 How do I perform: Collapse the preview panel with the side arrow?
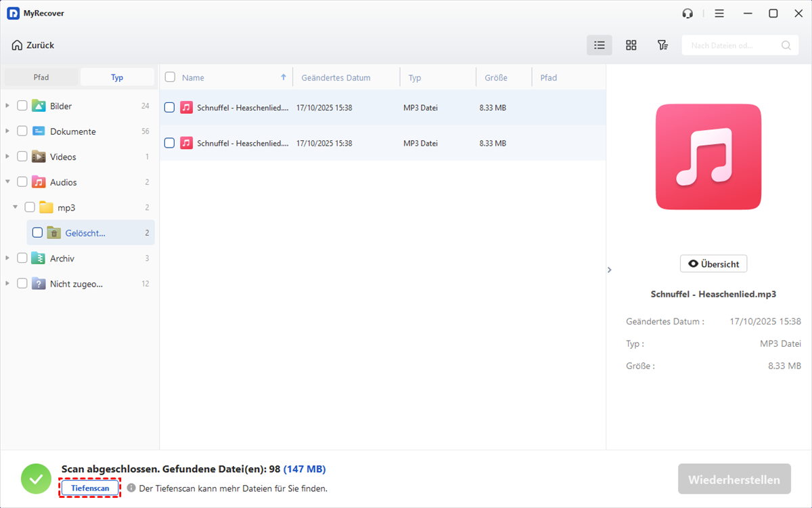pos(609,270)
